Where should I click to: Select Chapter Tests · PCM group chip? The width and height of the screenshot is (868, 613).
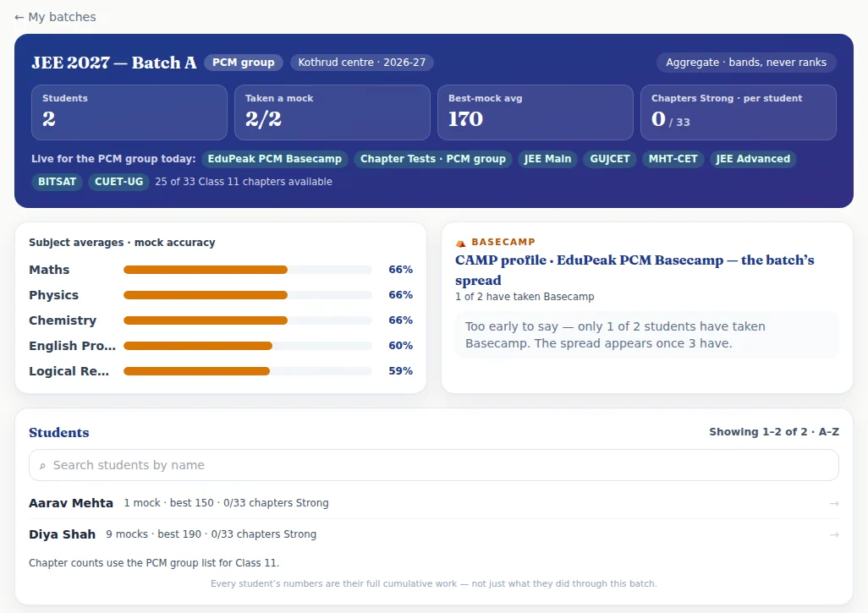coord(433,159)
